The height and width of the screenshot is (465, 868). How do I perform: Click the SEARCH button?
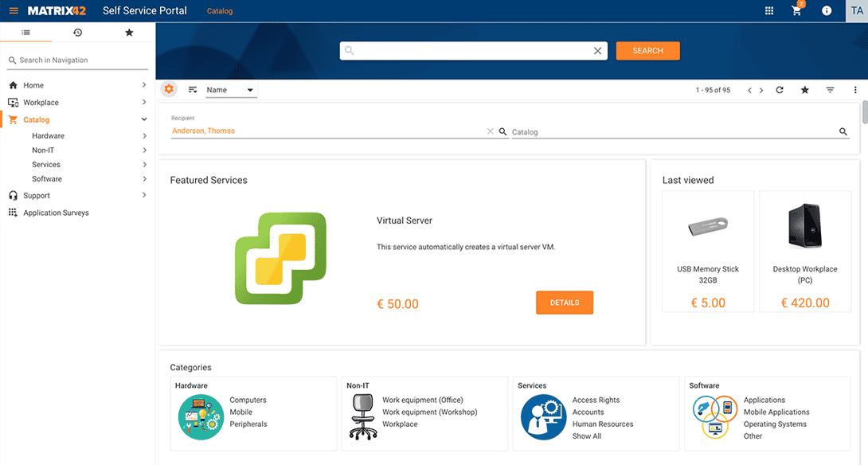coord(647,50)
